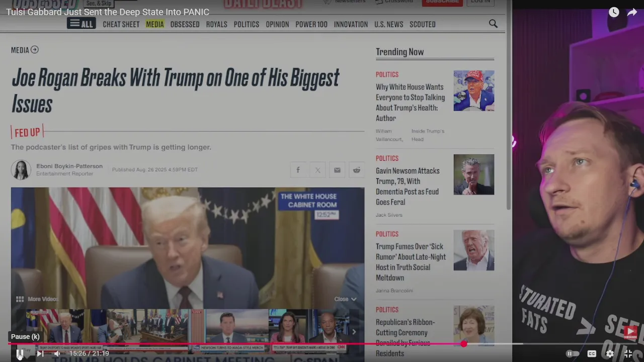Exit full screen mode
This screenshot has width=644, height=362.
(628, 353)
